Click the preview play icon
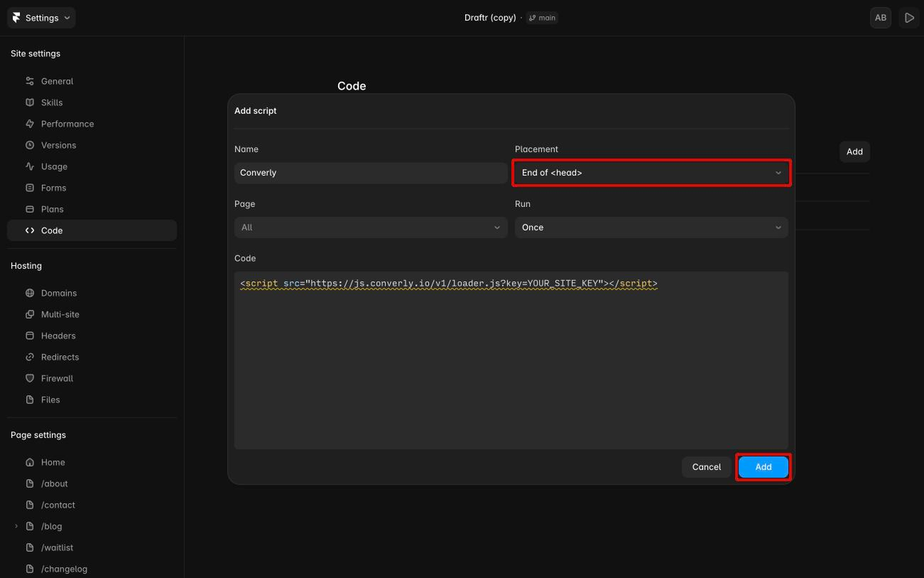This screenshot has width=924, height=578. [x=909, y=18]
